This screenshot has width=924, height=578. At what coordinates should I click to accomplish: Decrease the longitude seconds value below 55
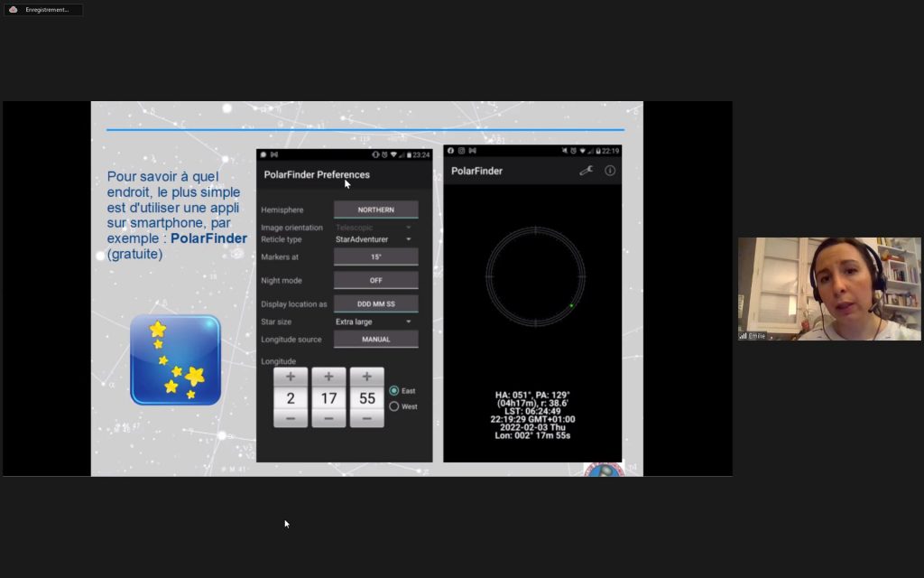(x=367, y=419)
